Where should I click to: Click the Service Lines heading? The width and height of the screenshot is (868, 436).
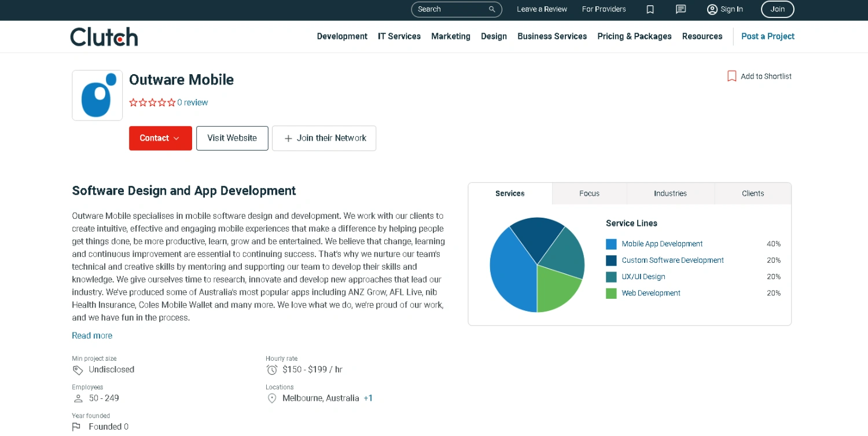631,224
